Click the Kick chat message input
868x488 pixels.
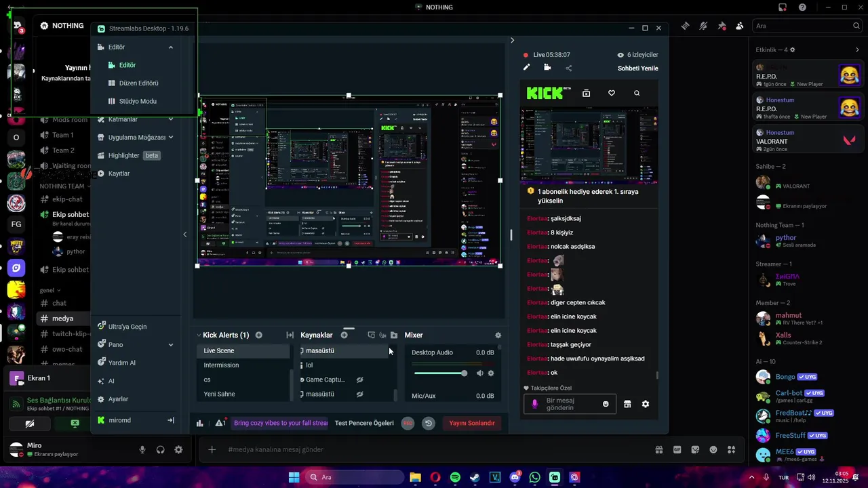[568, 404]
